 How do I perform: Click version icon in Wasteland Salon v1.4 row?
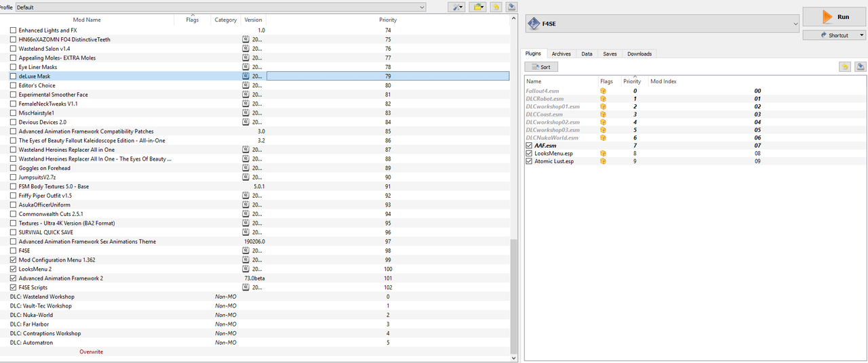click(x=246, y=49)
